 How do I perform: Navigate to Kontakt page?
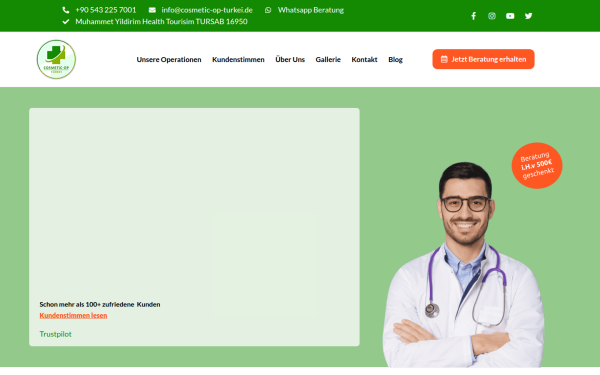point(364,59)
